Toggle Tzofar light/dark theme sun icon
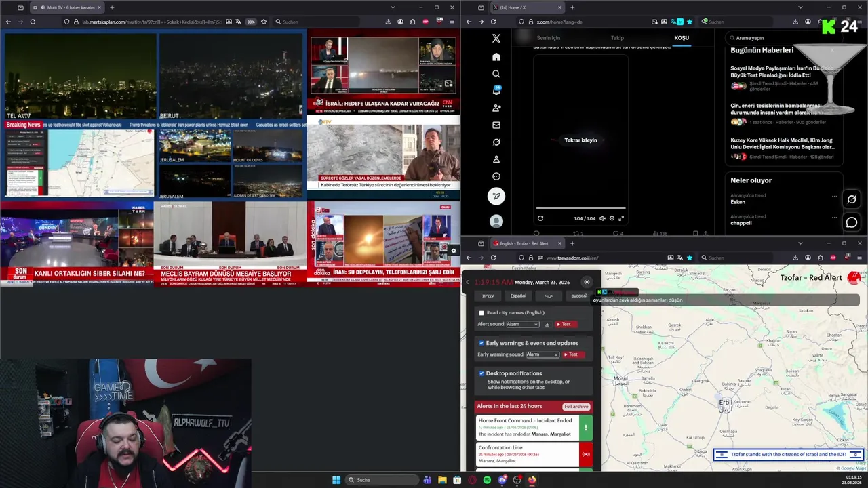Viewport: 868px width, 488px height. (587, 282)
